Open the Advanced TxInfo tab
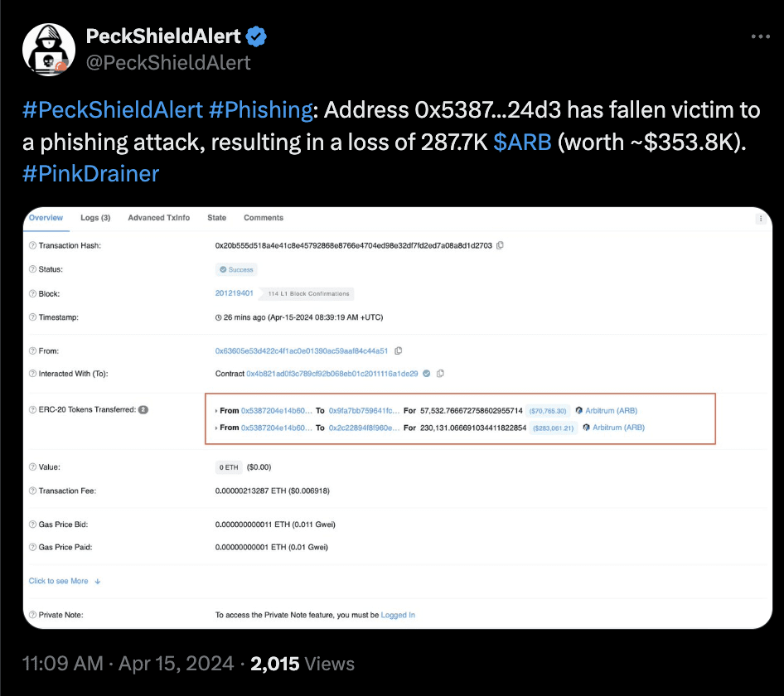The height and width of the screenshot is (696, 784). [x=158, y=217]
